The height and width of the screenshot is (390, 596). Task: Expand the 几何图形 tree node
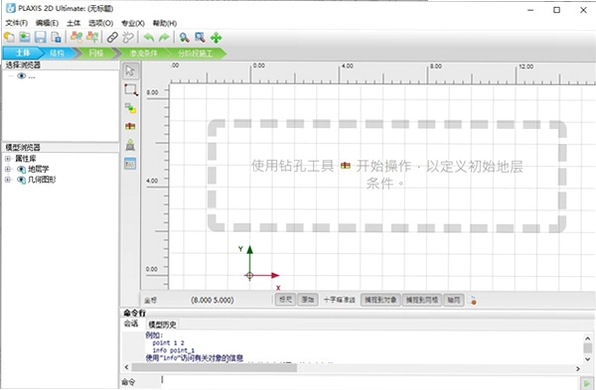click(x=7, y=180)
